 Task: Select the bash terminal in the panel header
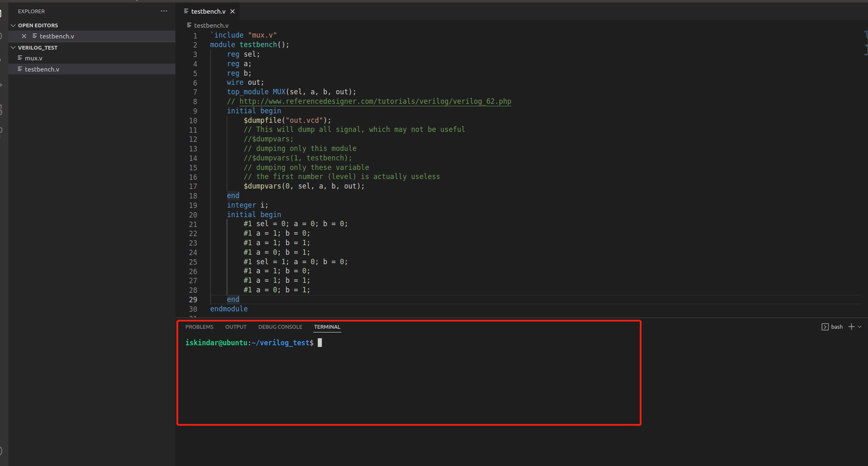coord(832,327)
